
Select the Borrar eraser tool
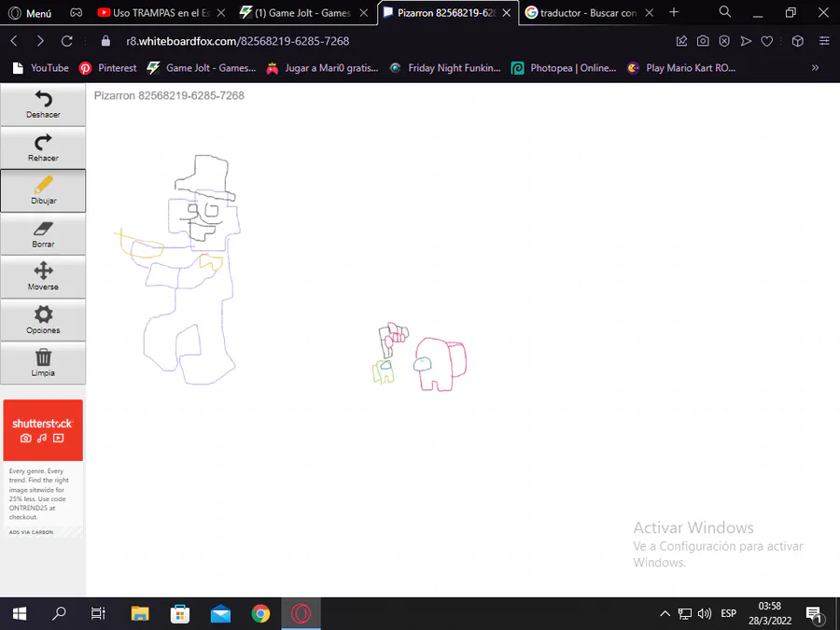43,234
